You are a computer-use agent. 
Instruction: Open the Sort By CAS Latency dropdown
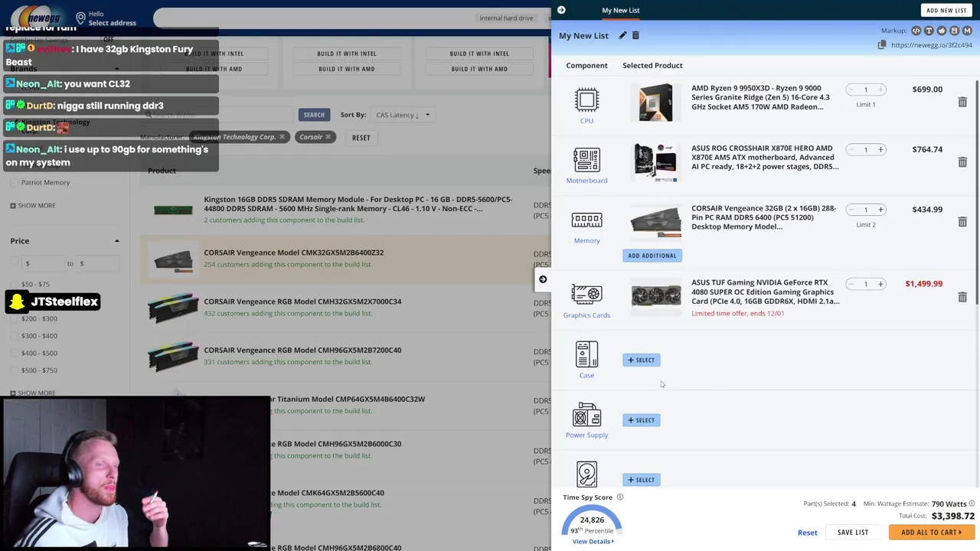tap(403, 115)
